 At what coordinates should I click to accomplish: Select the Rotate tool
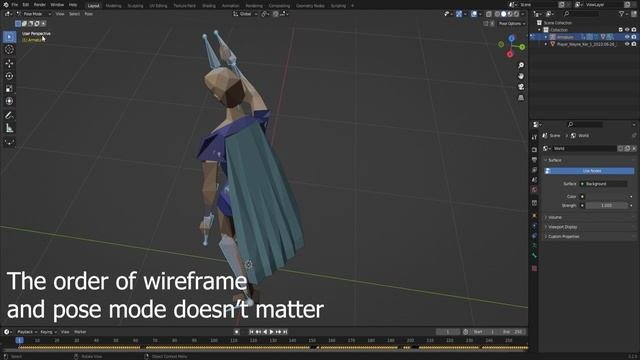[x=9, y=76]
